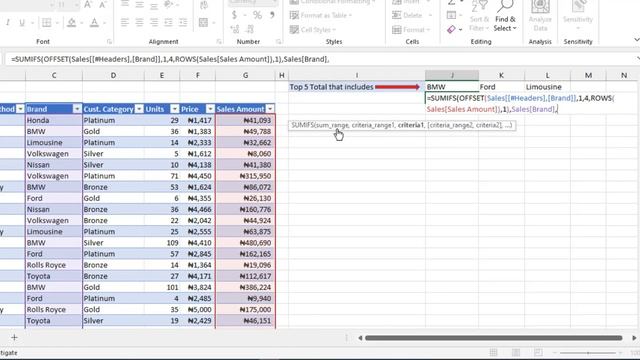
Task: Adjust the zoom slider
Action: 588,353
